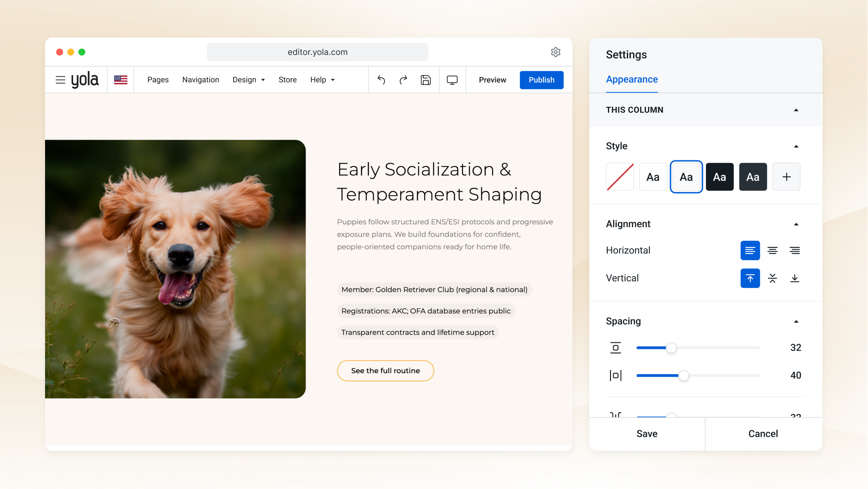Click the Early Socialization heading text

[440, 182]
